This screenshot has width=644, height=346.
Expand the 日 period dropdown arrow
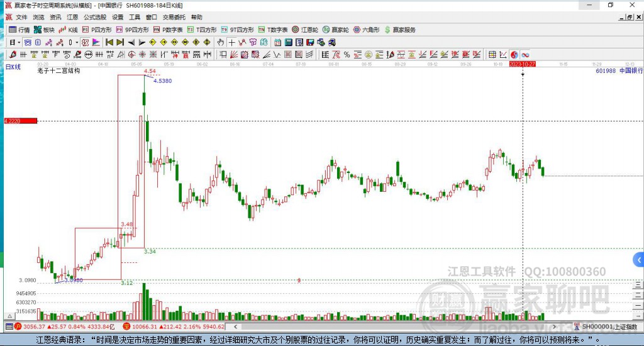19,42
